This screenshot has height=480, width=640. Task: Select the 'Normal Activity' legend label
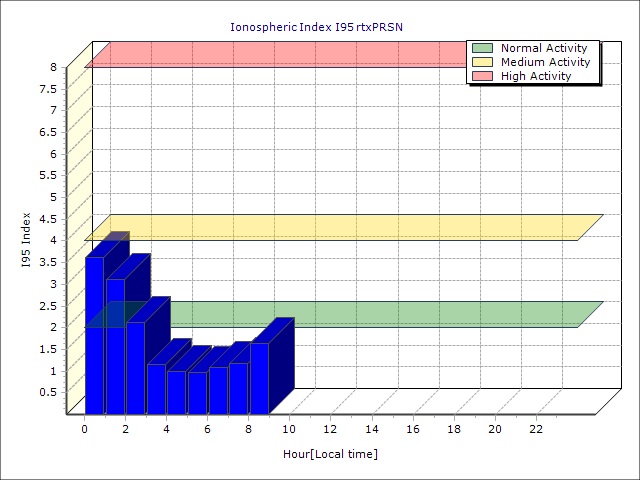pyautogui.click(x=543, y=48)
